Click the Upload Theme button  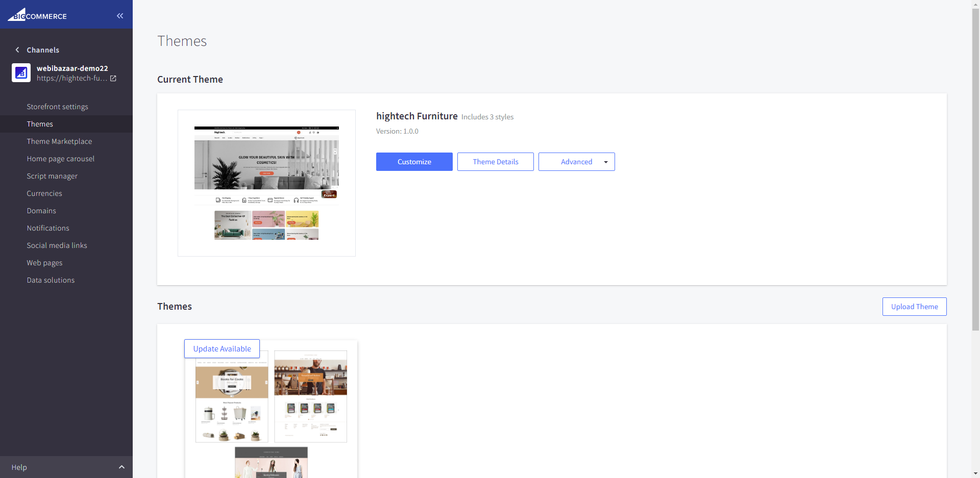tap(914, 307)
